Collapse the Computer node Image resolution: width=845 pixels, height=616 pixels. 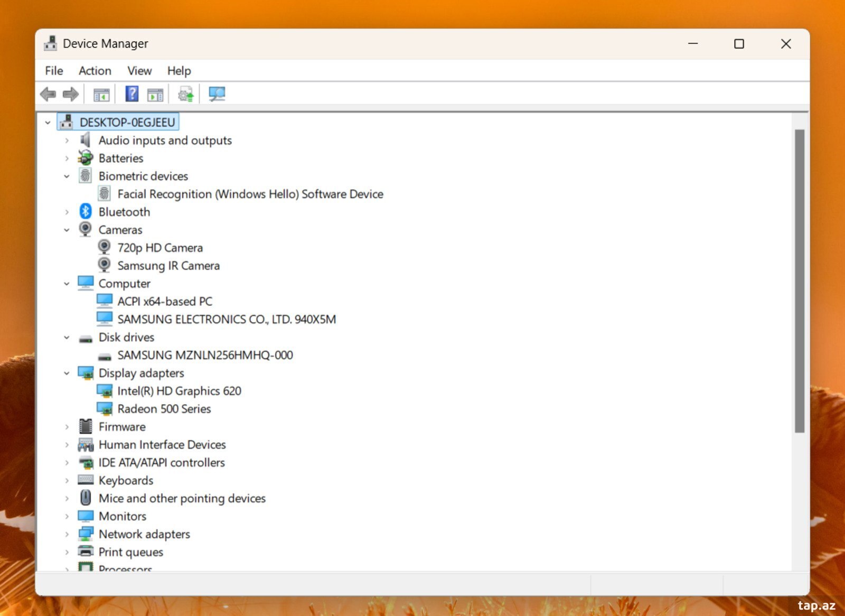tap(67, 284)
